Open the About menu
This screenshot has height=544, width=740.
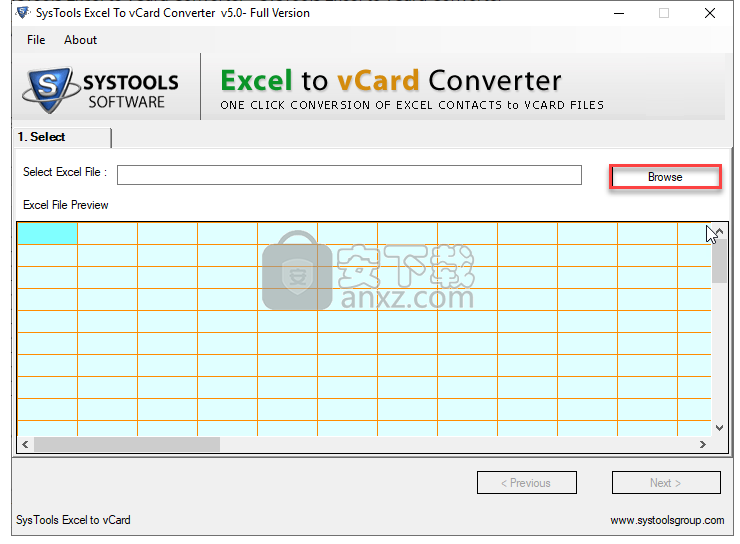(x=80, y=40)
